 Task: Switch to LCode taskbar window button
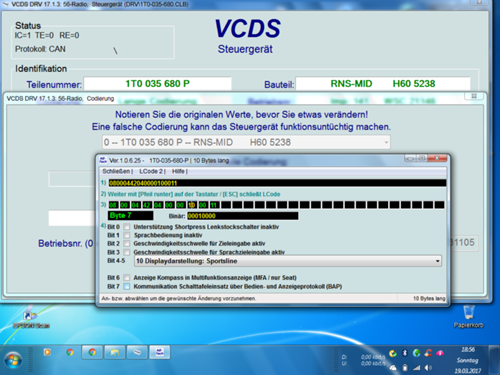point(159,352)
